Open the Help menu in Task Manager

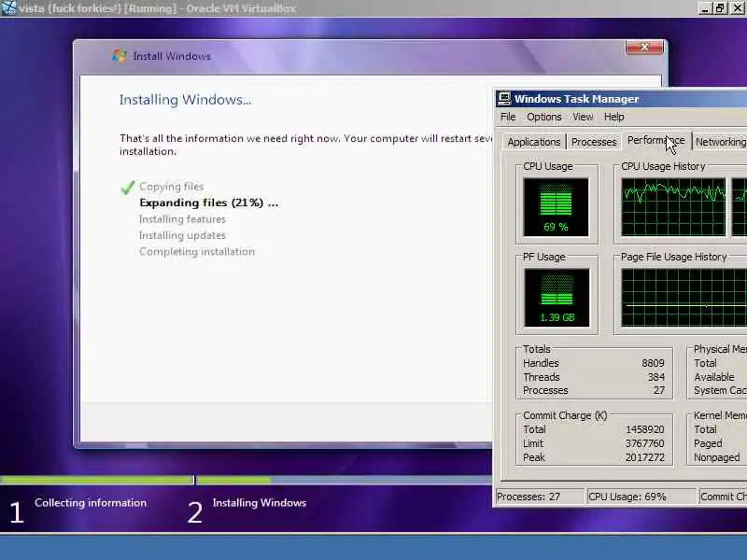(614, 117)
